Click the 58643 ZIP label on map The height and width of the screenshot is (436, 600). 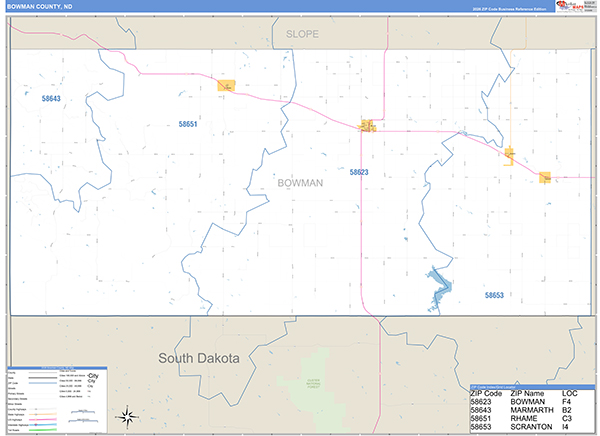tap(51, 99)
